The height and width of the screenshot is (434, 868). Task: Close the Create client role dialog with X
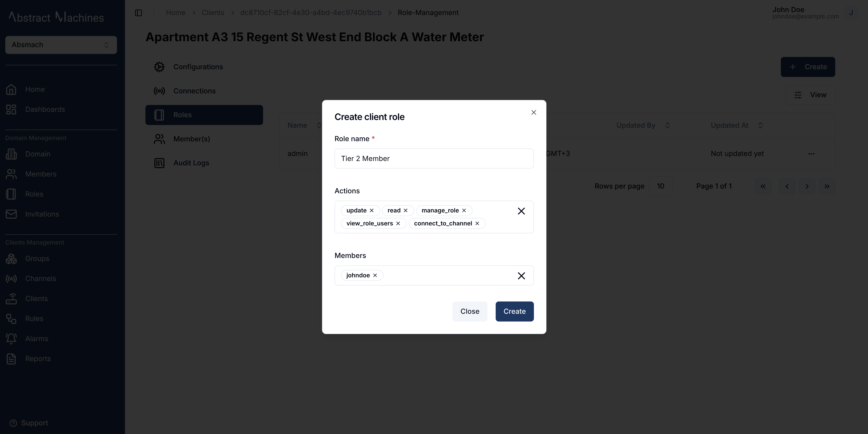point(533,112)
